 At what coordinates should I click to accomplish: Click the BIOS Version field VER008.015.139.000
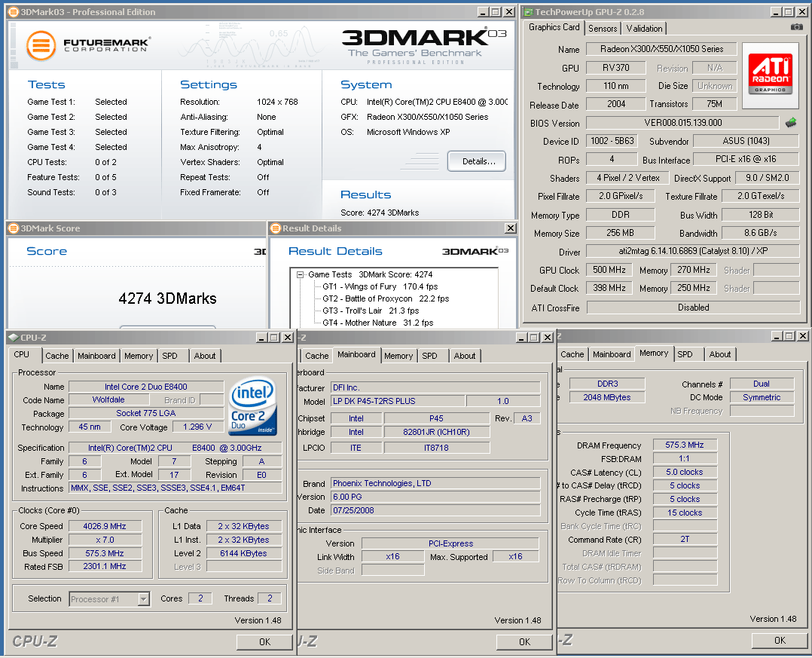pos(682,123)
